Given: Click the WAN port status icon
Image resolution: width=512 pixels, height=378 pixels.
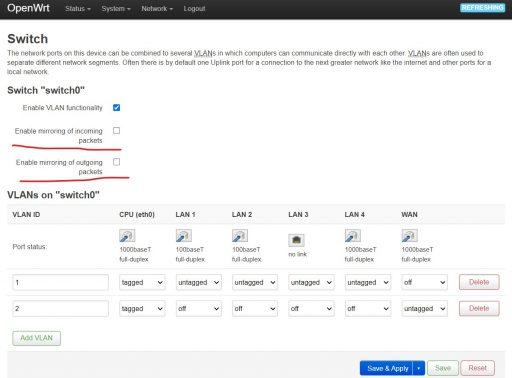Looking at the screenshot, I should coord(409,236).
